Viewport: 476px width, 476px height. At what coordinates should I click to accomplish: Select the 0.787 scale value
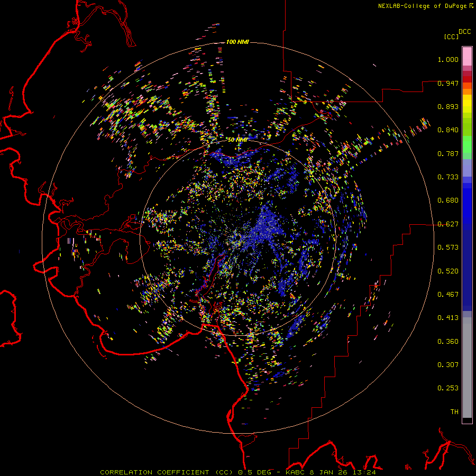448,153
